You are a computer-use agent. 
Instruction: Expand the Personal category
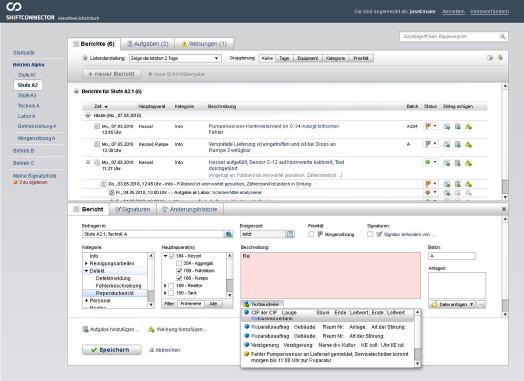pyautogui.click(x=86, y=300)
